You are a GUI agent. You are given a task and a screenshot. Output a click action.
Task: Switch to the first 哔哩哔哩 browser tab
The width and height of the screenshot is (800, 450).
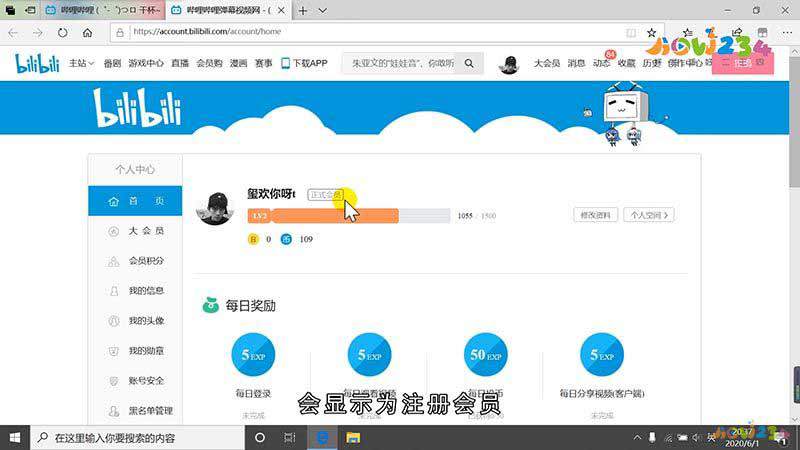pos(103,10)
